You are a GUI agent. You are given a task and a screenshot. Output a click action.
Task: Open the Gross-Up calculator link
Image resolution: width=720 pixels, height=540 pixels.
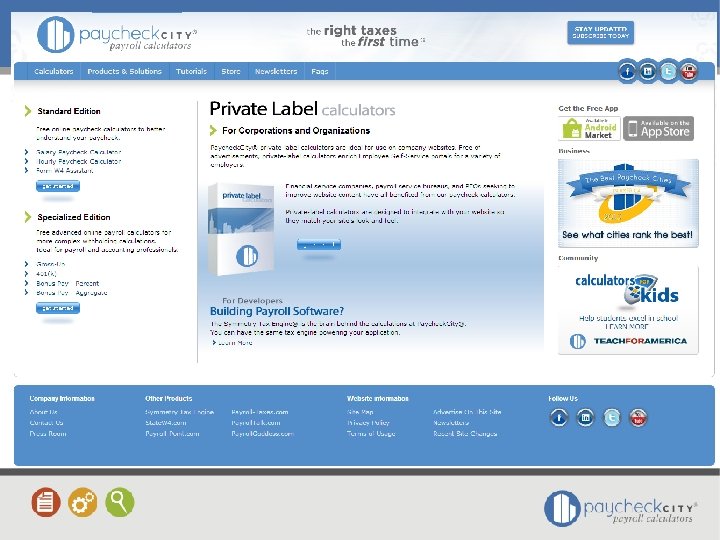51,264
